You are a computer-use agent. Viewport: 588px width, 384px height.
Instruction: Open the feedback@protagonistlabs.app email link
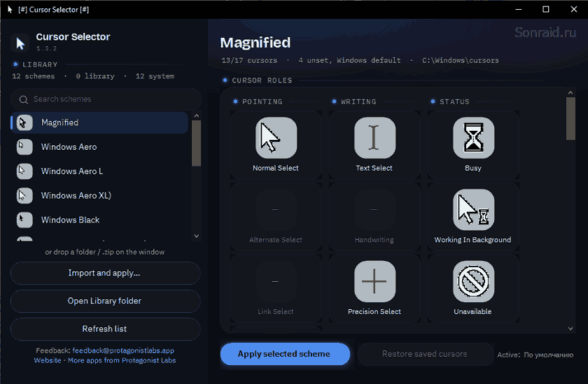[x=123, y=350]
